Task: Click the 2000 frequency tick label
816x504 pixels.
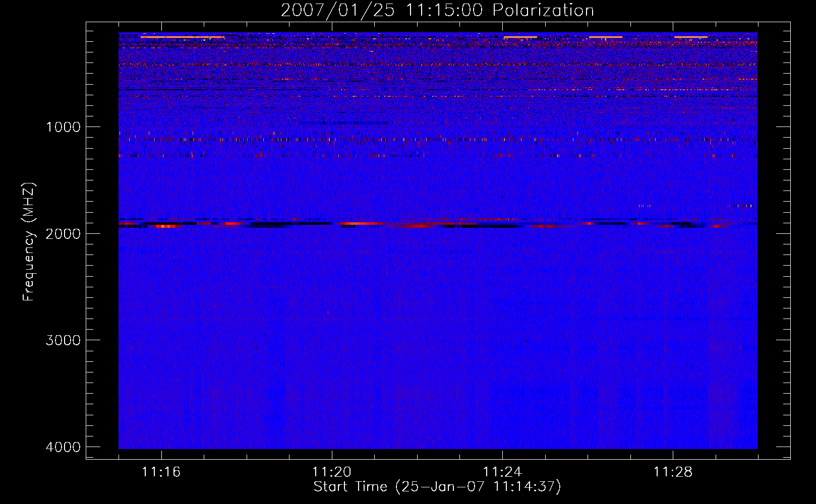Action: coord(64,234)
